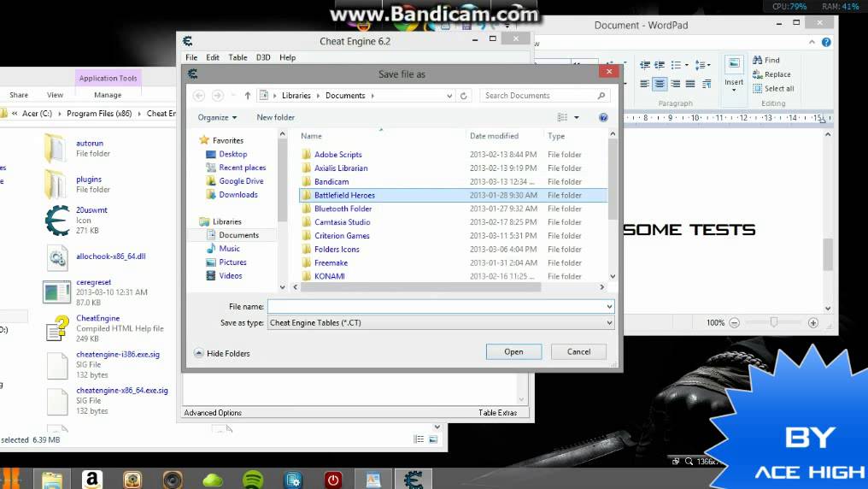Open WordPad bullet list dropdown
This screenshot has height=489, width=868.
pos(686,65)
